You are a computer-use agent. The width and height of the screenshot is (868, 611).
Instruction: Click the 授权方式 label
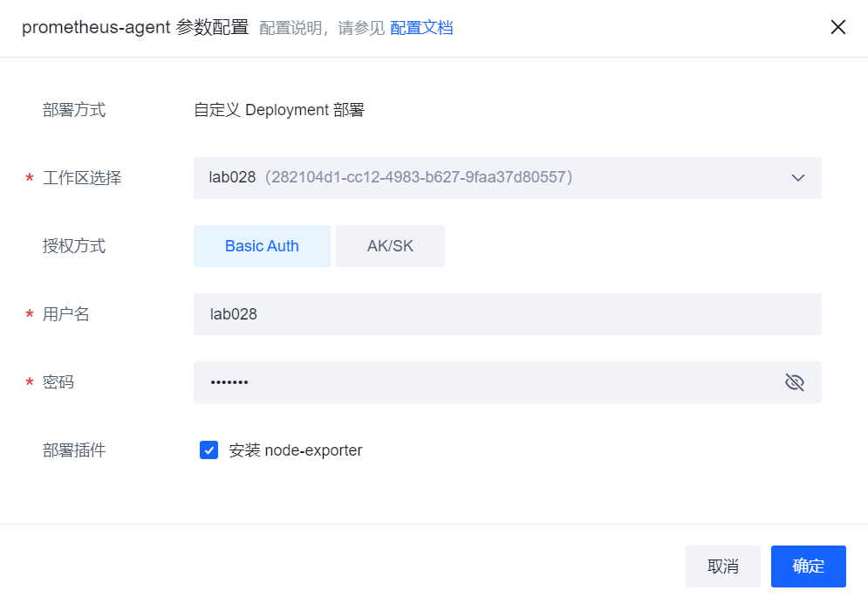pos(74,246)
